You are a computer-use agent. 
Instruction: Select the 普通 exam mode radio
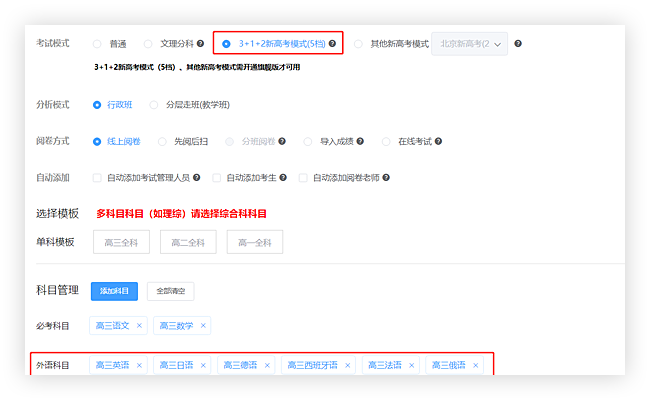[x=97, y=44]
